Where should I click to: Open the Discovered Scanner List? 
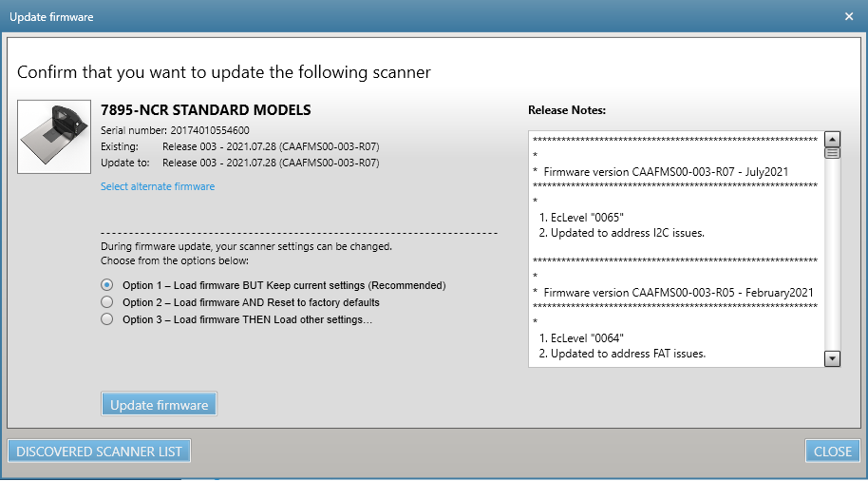(x=99, y=452)
